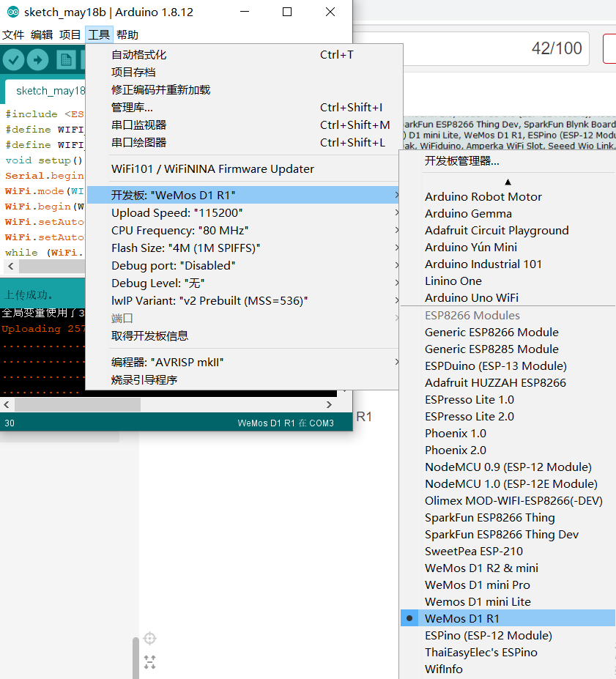Open the 文件 menu
Image resolution: width=616 pixels, height=679 pixels.
click(x=13, y=34)
